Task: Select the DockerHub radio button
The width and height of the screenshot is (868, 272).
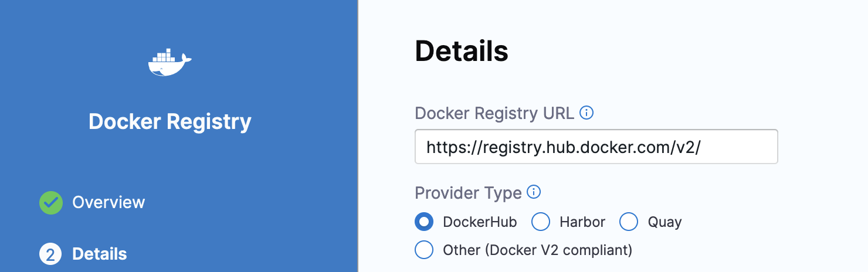Action: (424, 222)
